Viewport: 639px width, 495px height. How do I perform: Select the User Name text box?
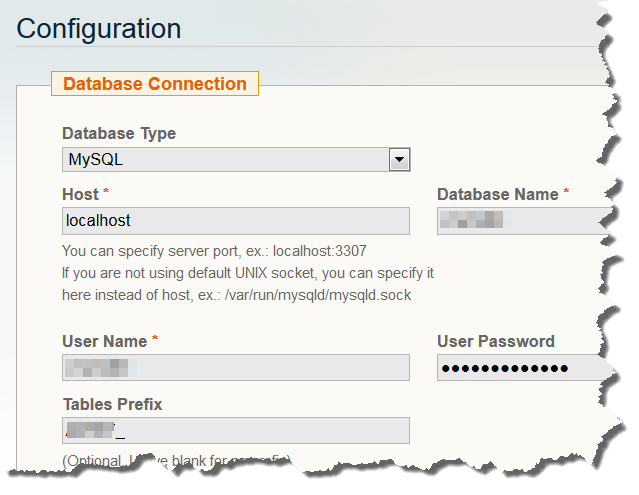236,367
